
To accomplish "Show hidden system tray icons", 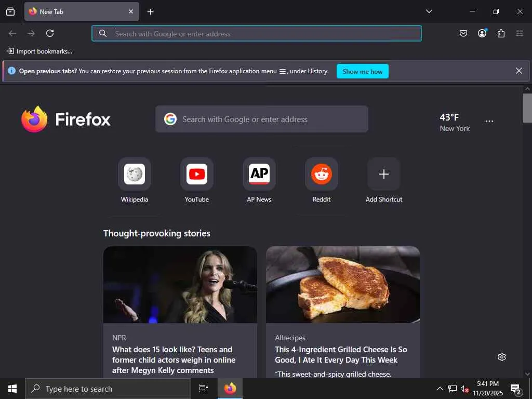I will pos(440,389).
